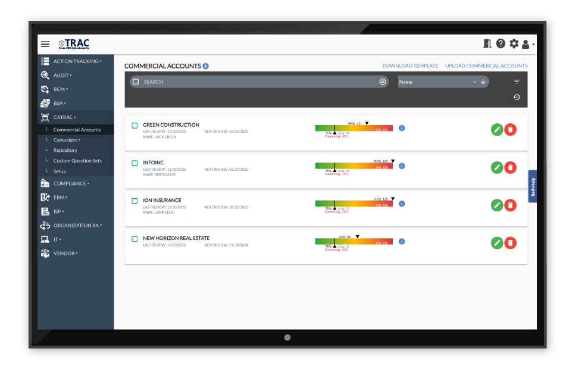Image resolution: width=588 pixels, height=378 pixels.
Task: Delete Infoinc using the red trash icon
Action: coord(510,167)
